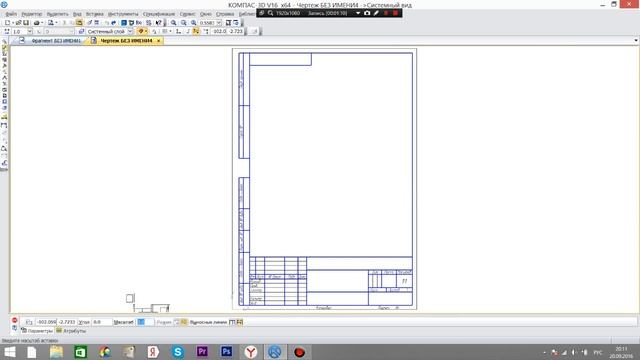Click the layers manager icon

81,31
